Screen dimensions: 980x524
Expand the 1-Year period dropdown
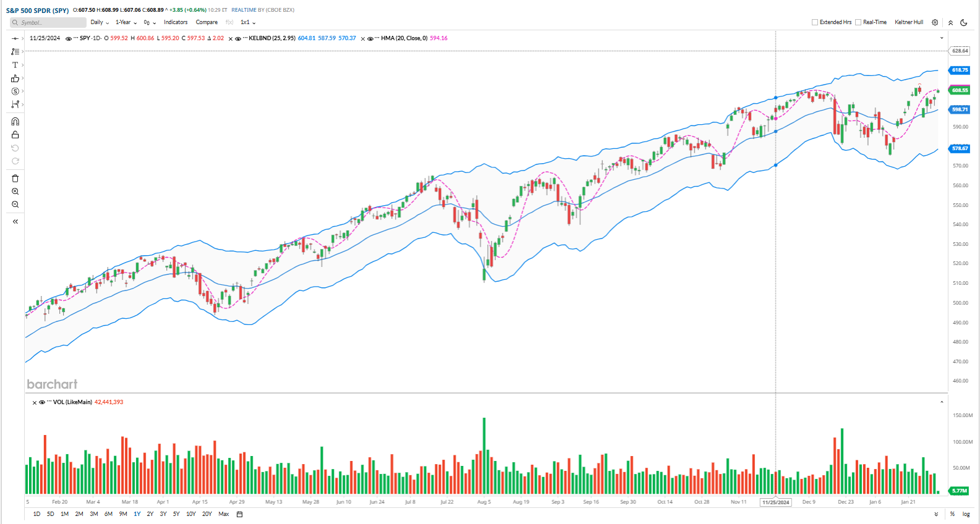(x=126, y=22)
